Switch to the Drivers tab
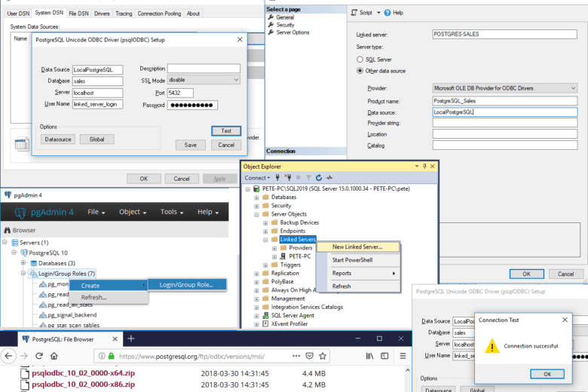Viewport: 588px width, 392px height. [x=100, y=14]
